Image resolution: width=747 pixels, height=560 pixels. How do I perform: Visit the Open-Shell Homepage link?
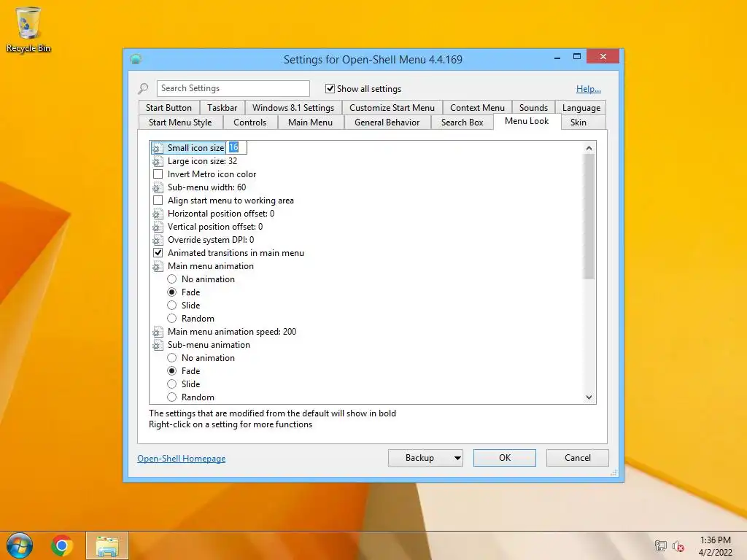point(182,459)
